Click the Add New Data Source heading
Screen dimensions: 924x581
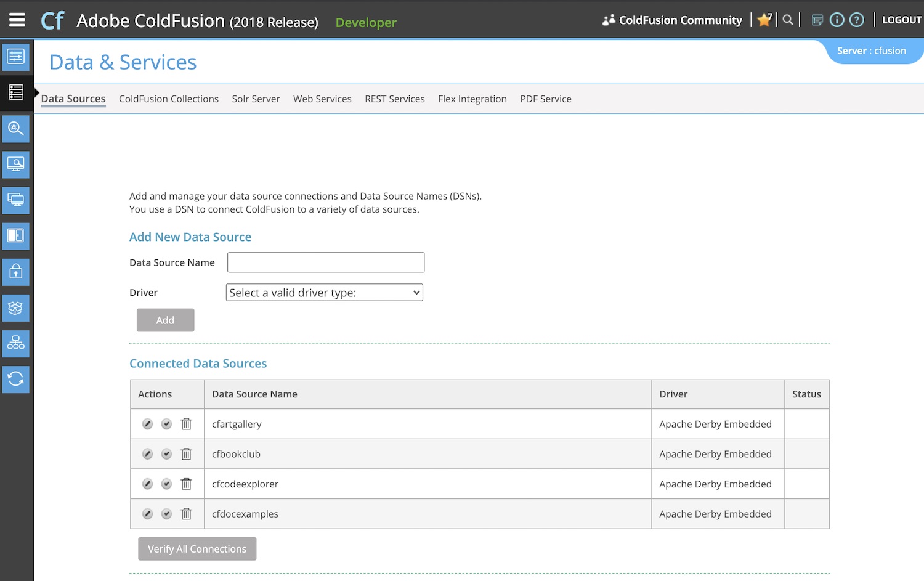tap(190, 237)
